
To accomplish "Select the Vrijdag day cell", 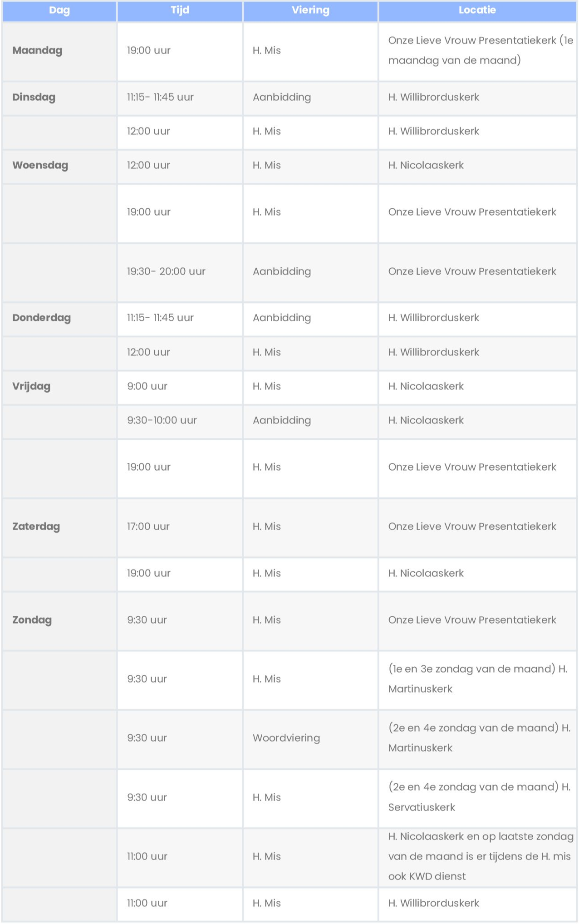I will click(x=59, y=388).
